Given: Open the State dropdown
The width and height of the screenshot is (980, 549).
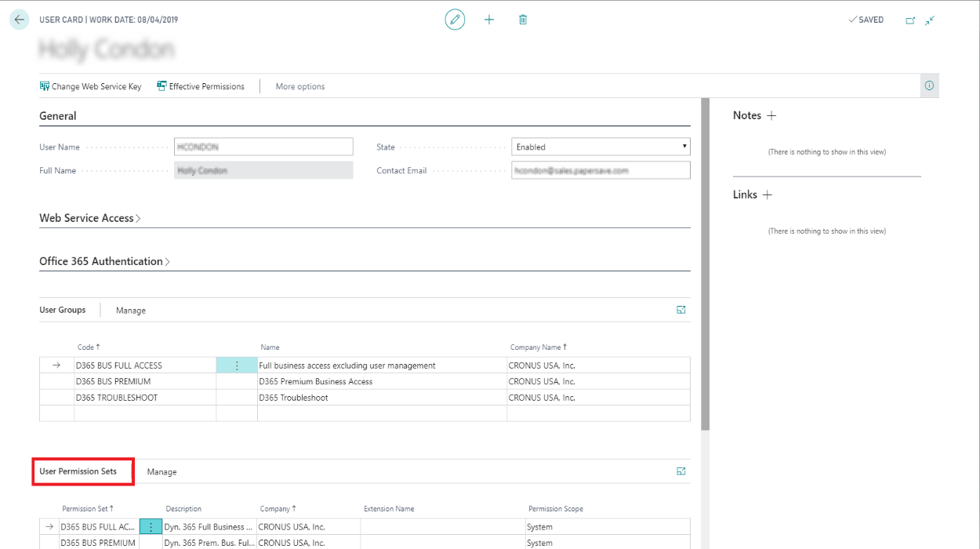Looking at the screenshot, I should coord(601,147).
